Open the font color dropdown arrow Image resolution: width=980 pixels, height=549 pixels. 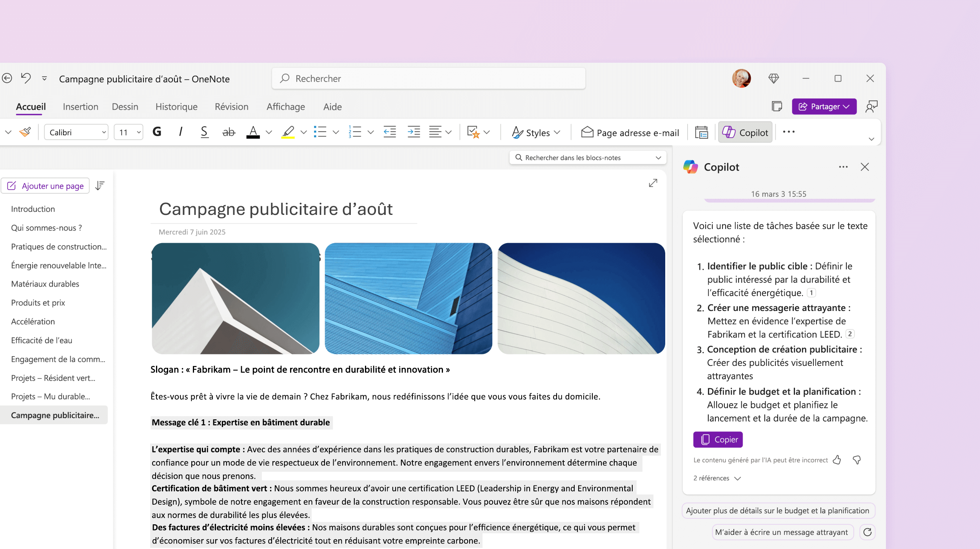click(269, 133)
